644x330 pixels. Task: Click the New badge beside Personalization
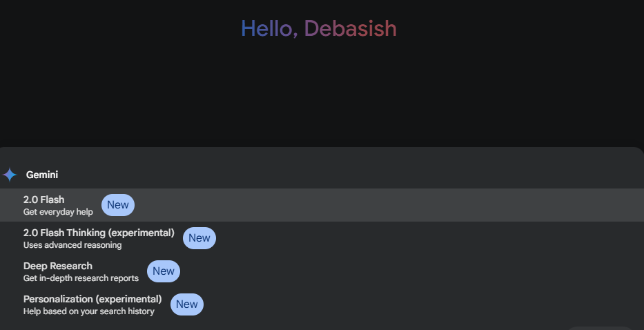pyautogui.click(x=187, y=304)
